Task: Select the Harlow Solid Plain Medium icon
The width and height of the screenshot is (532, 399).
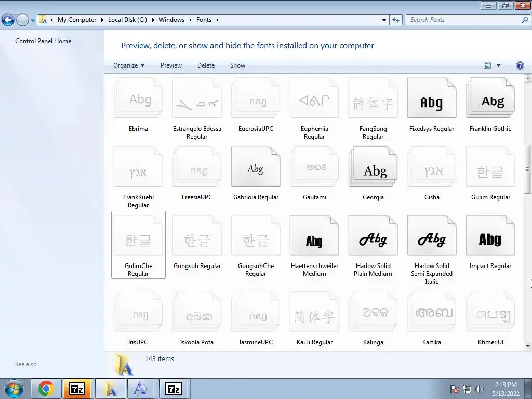Action: pyautogui.click(x=373, y=235)
